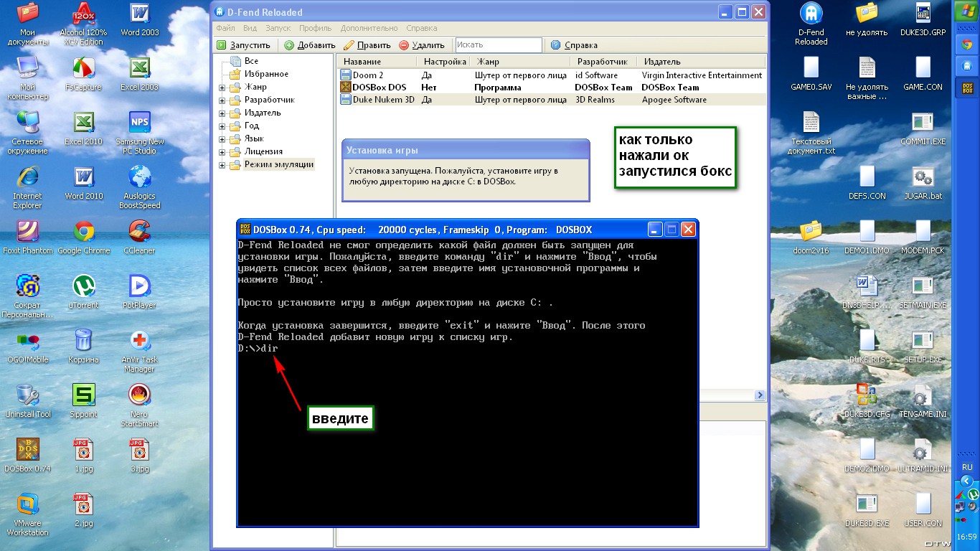Expand the Год tree node
Image resolution: width=980 pixels, height=551 pixels.
click(x=222, y=126)
